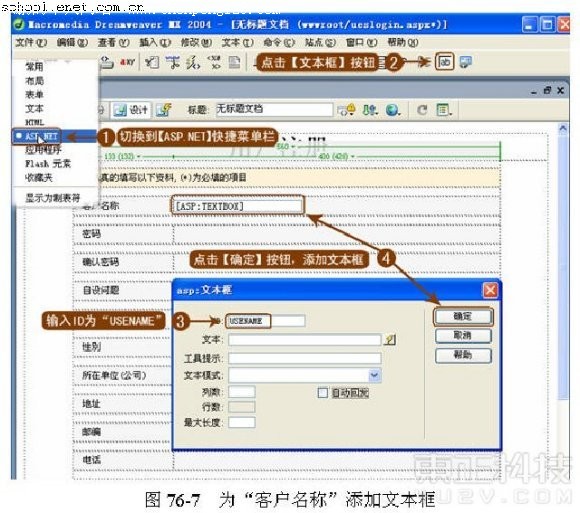The width and height of the screenshot is (580, 513).
Task: Tick the 自动回发 checkbox
Action: pyautogui.click(x=323, y=392)
